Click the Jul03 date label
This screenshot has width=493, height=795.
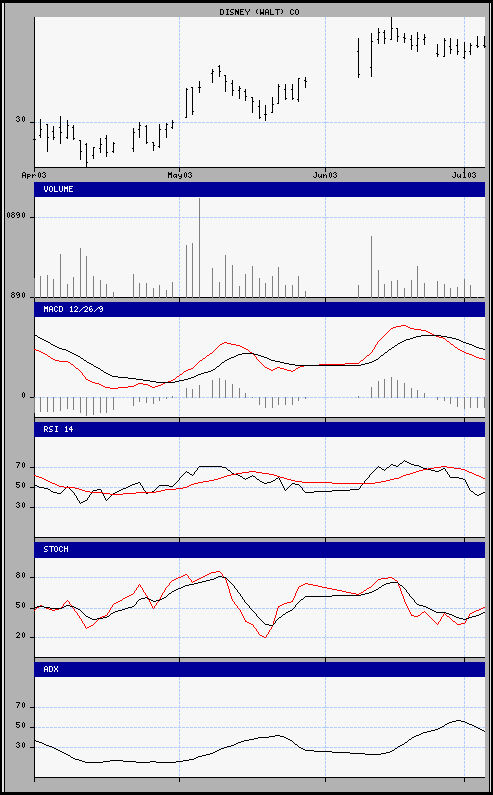click(465, 175)
